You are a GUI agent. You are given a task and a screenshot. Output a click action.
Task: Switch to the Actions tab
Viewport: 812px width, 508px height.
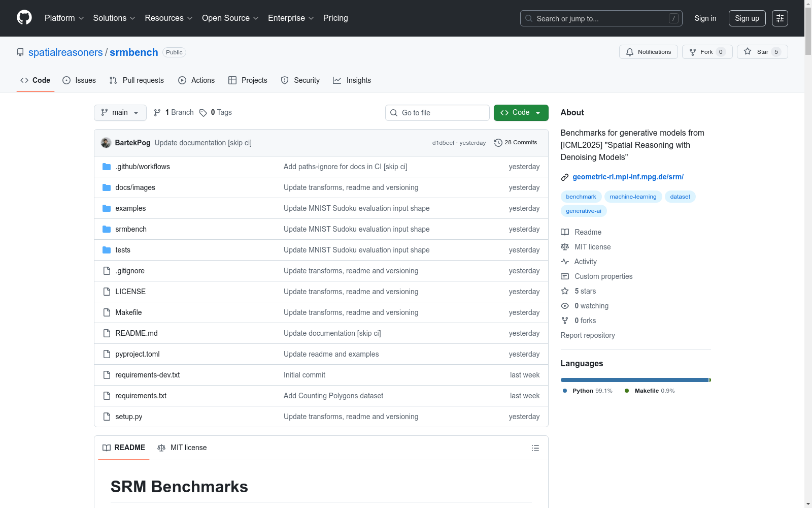196,80
